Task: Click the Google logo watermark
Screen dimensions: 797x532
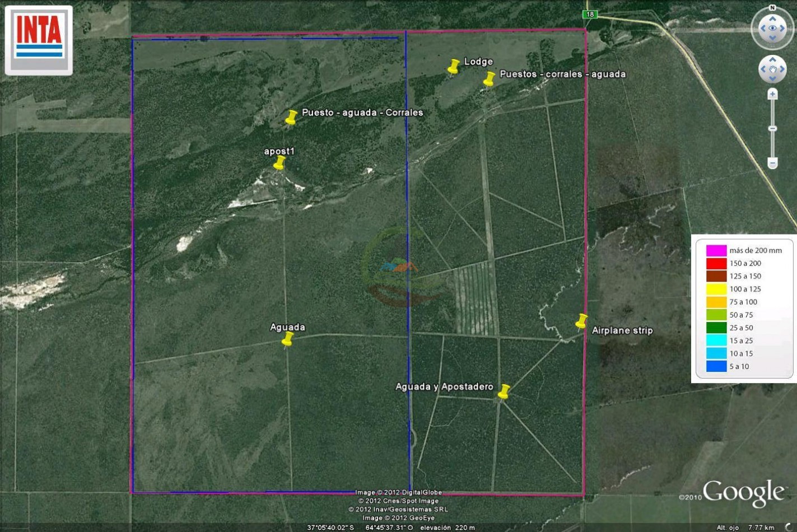Action: tap(743, 492)
